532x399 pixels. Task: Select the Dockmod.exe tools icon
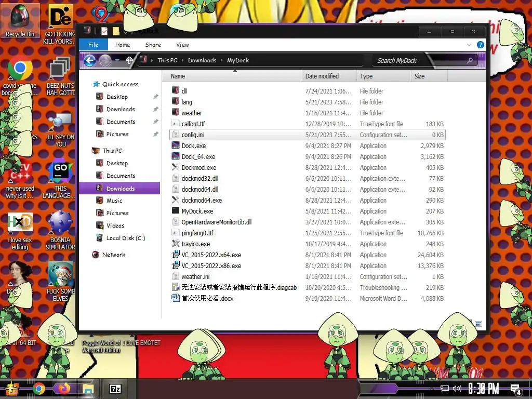(176, 167)
